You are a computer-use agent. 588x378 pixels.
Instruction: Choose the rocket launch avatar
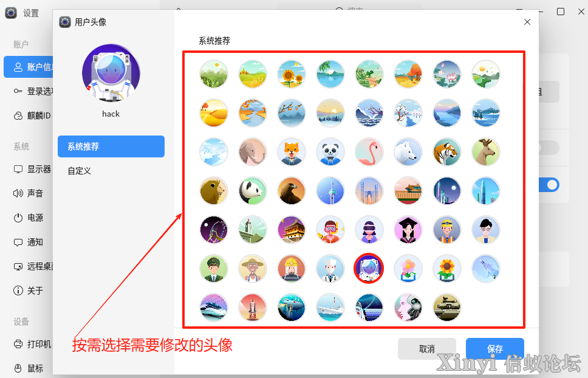253,308
